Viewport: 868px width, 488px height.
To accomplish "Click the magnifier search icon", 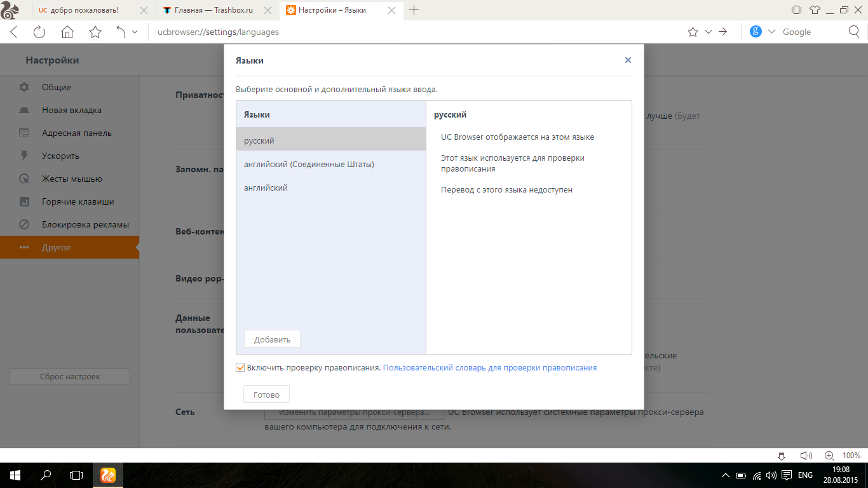I will 855,32.
